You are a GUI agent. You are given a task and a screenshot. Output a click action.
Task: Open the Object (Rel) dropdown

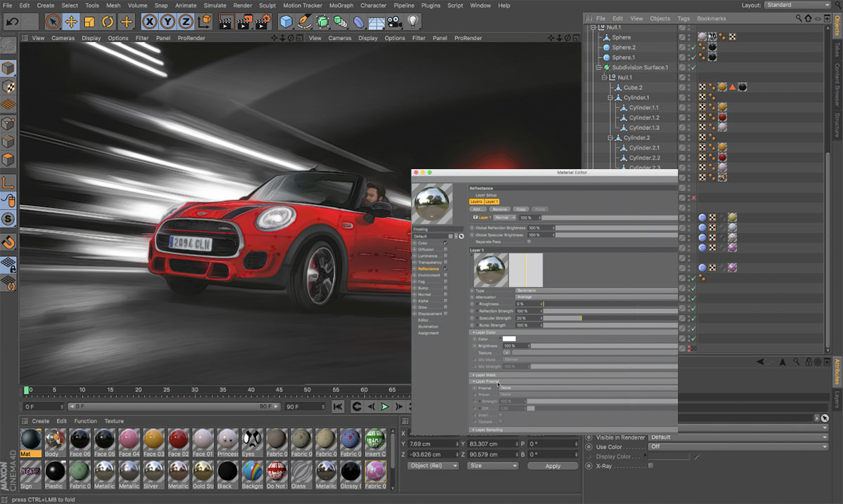pos(434,466)
